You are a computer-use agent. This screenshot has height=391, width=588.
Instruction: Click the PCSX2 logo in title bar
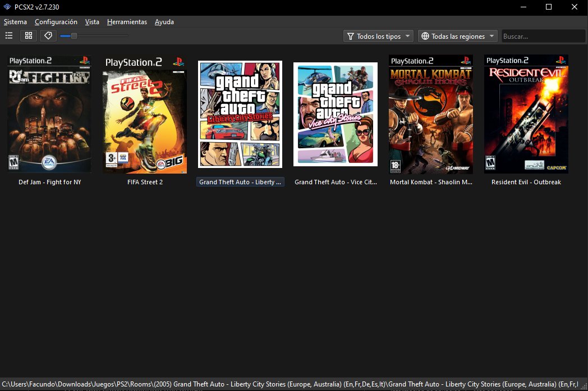click(x=7, y=7)
